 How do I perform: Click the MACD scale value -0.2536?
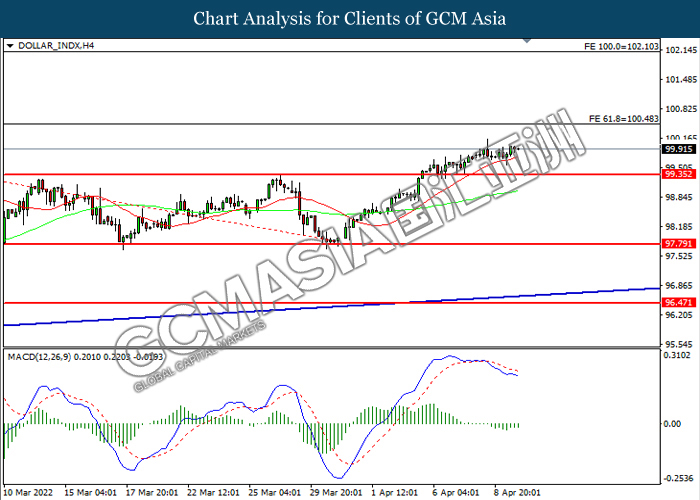[x=679, y=478]
